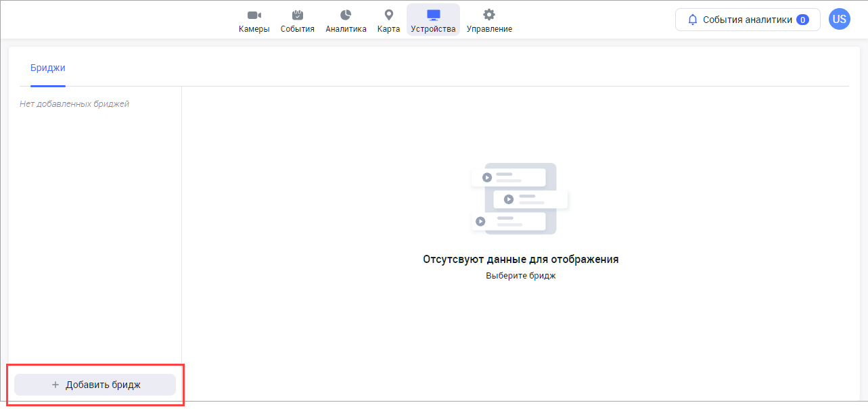Click the empty-state illustration in the center
Image resolution: width=868 pixels, height=409 pixels.
pyautogui.click(x=520, y=198)
